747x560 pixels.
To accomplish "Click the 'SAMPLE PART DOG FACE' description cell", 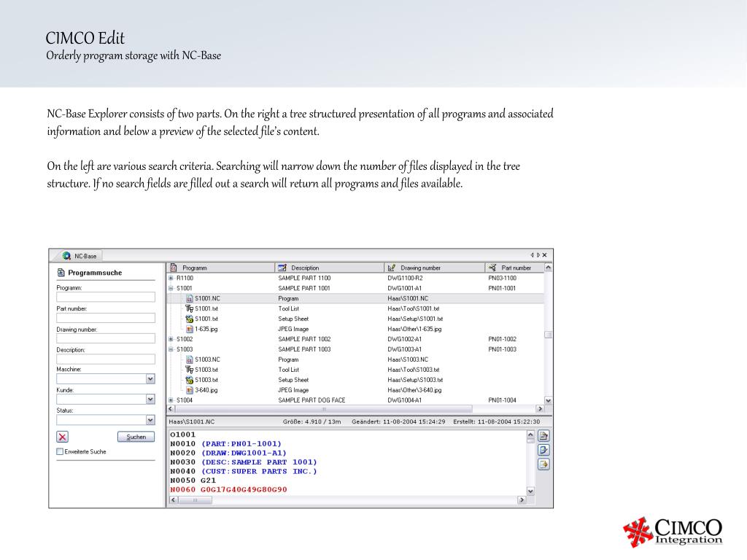I will pyautogui.click(x=311, y=400).
